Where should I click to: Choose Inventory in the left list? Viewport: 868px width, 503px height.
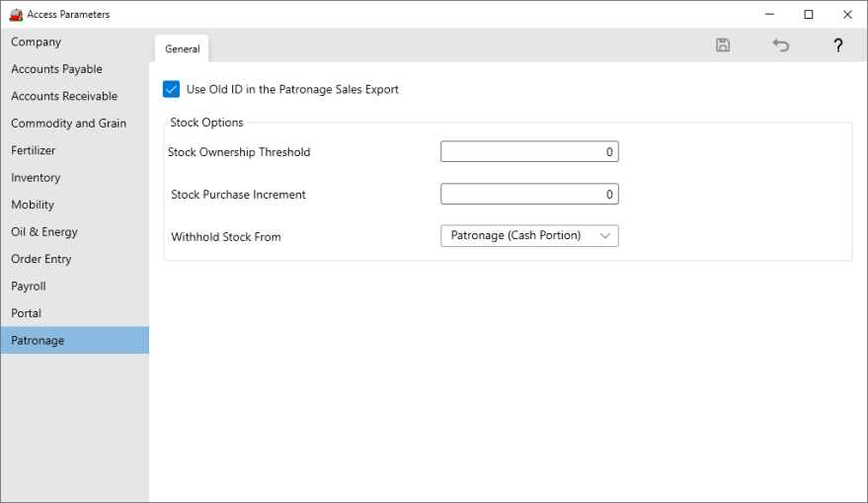(x=36, y=178)
